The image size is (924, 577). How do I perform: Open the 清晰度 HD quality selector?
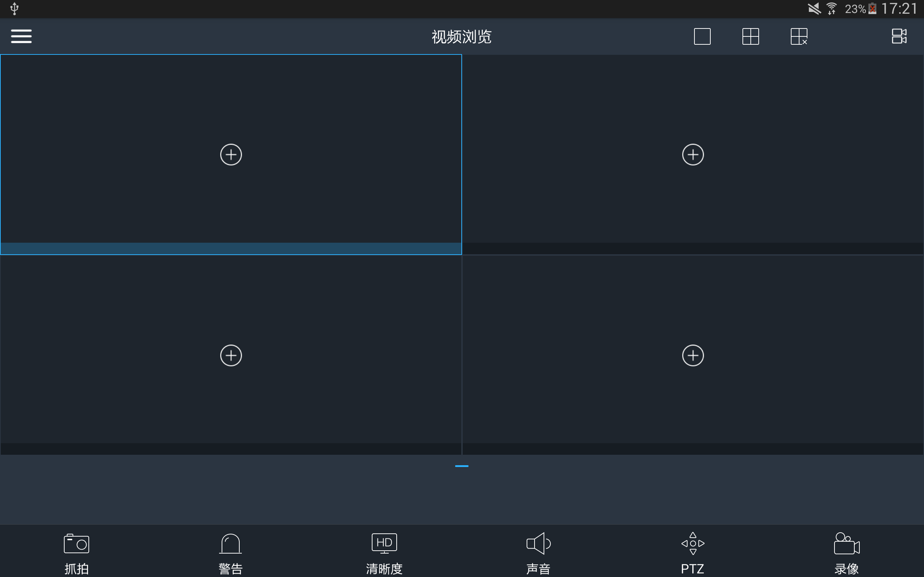[384, 543]
